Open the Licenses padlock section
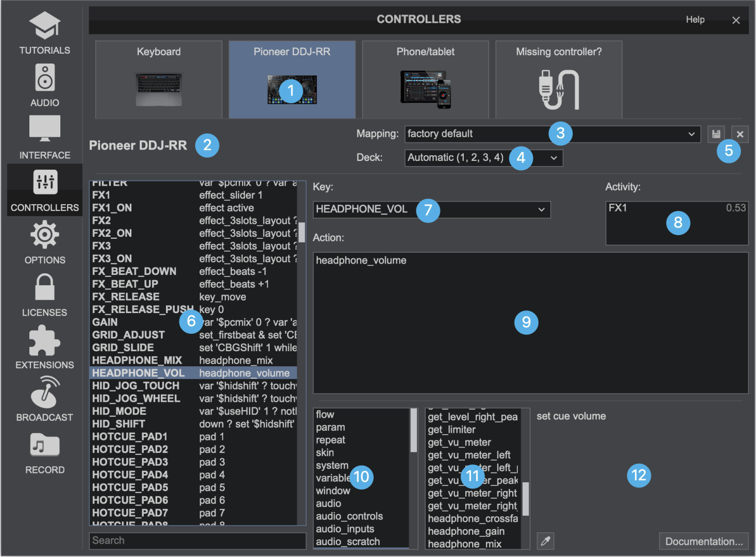Viewport: 756px width, 557px height. 45,295
